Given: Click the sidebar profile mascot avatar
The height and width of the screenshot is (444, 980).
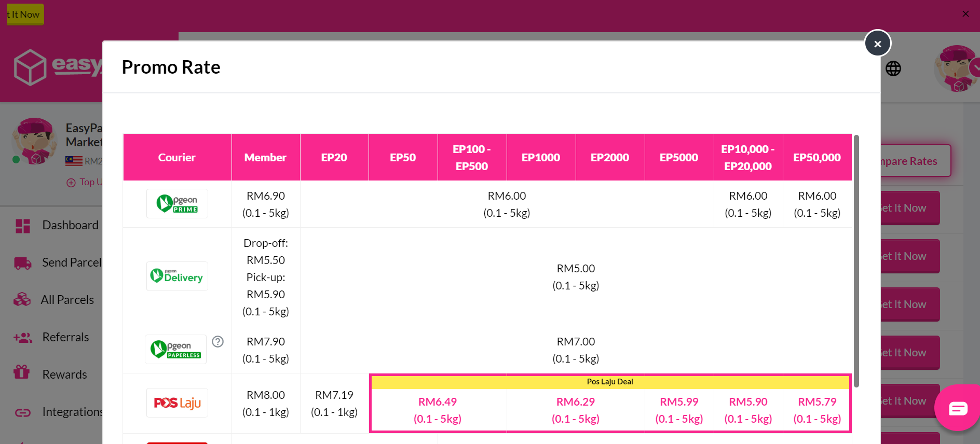Looking at the screenshot, I should (34, 142).
